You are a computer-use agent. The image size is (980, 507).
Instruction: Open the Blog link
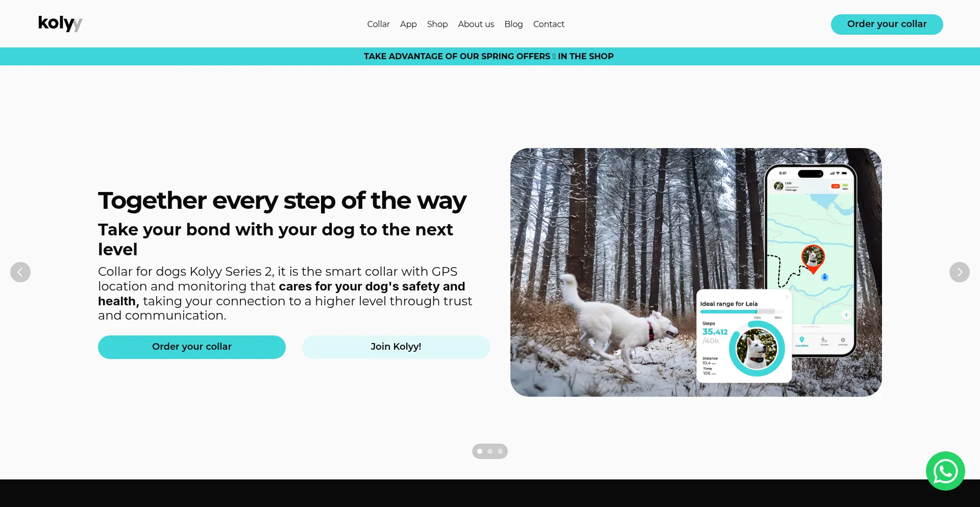pos(513,24)
